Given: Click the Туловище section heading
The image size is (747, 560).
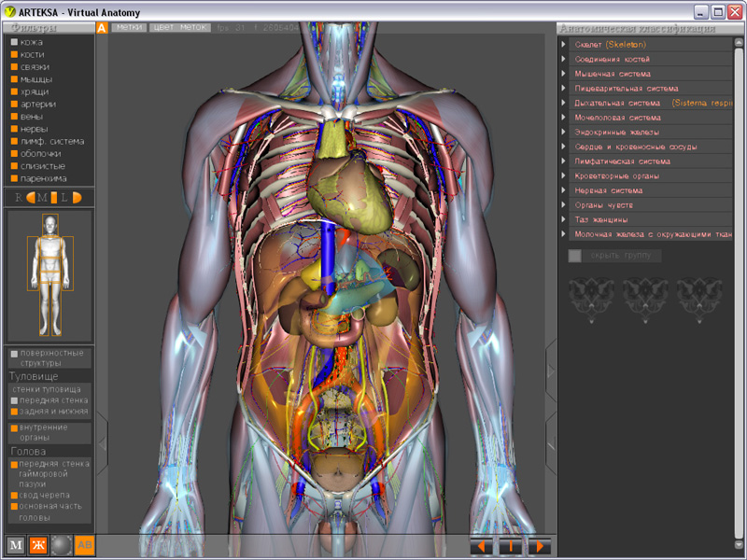Looking at the screenshot, I should [x=34, y=376].
